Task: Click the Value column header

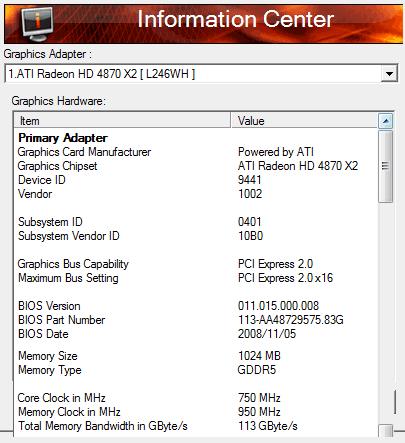Action: pos(304,121)
